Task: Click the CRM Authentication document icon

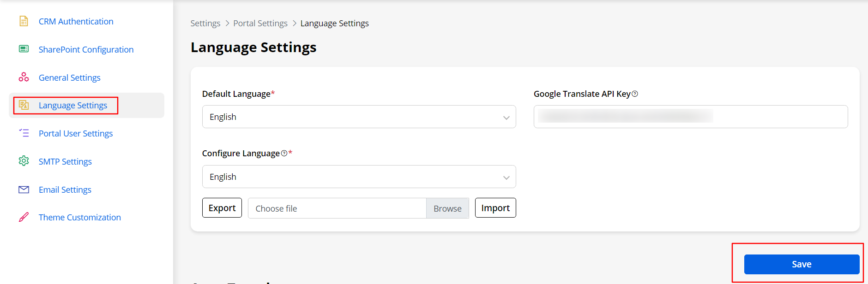Action: [x=24, y=21]
